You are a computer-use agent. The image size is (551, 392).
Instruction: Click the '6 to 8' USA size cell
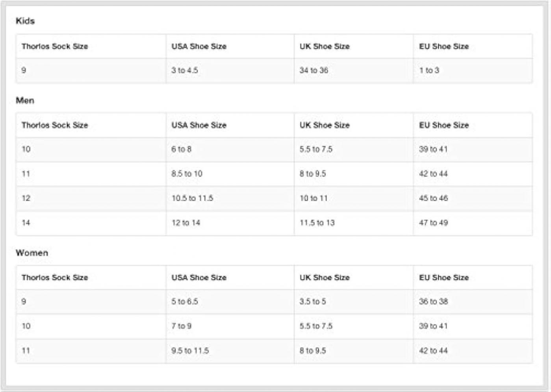pos(181,149)
